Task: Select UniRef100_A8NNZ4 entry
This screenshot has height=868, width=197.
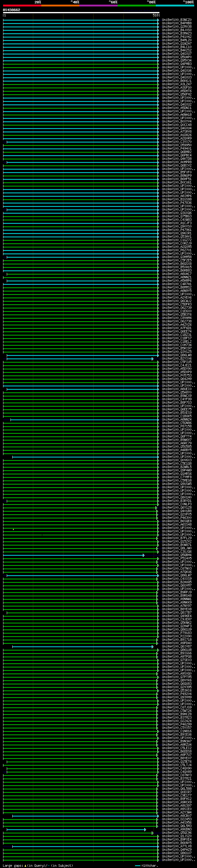Action: coord(177,419)
